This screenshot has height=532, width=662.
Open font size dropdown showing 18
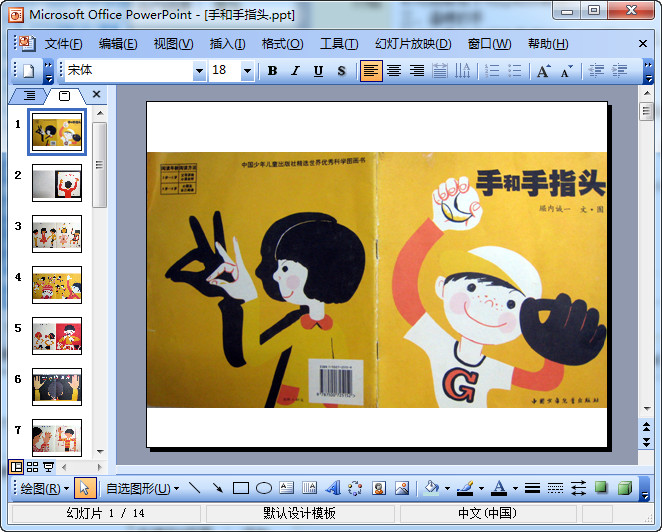pyautogui.click(x=247, y=71)
